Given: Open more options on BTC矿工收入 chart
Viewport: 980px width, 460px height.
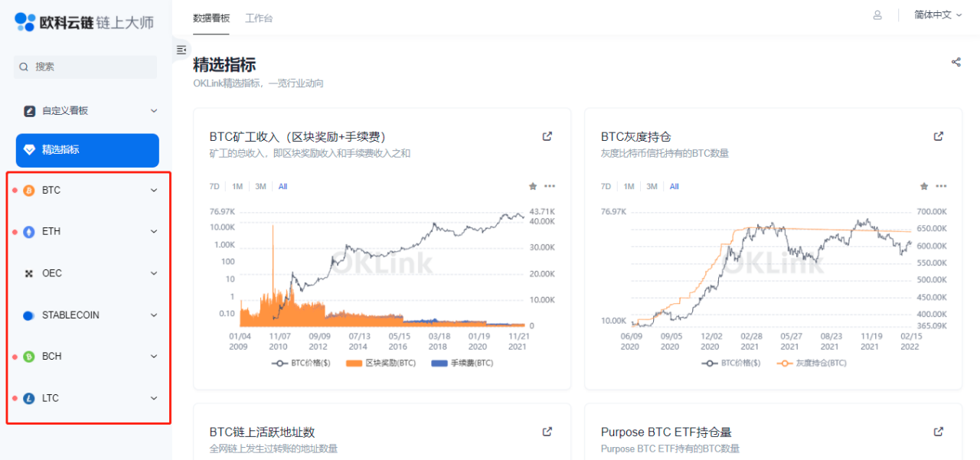Looking at the screenshot, I should [550, 186].
